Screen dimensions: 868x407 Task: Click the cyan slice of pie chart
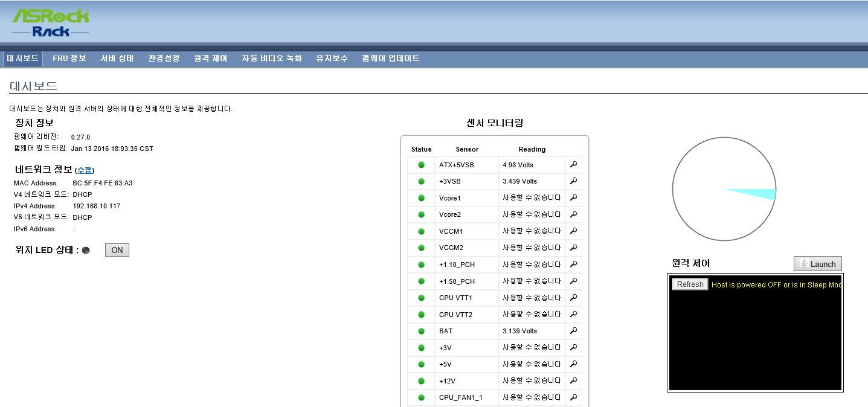(758, 193)
